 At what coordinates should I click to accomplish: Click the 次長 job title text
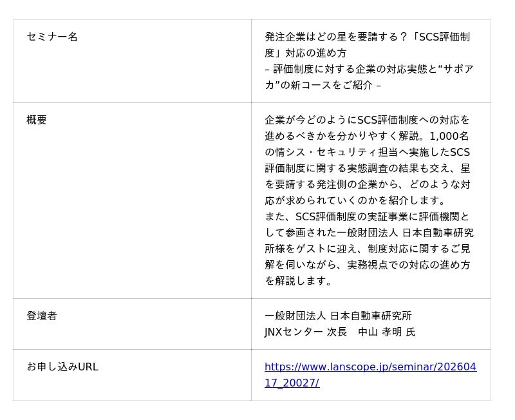(x=337, y=332)
